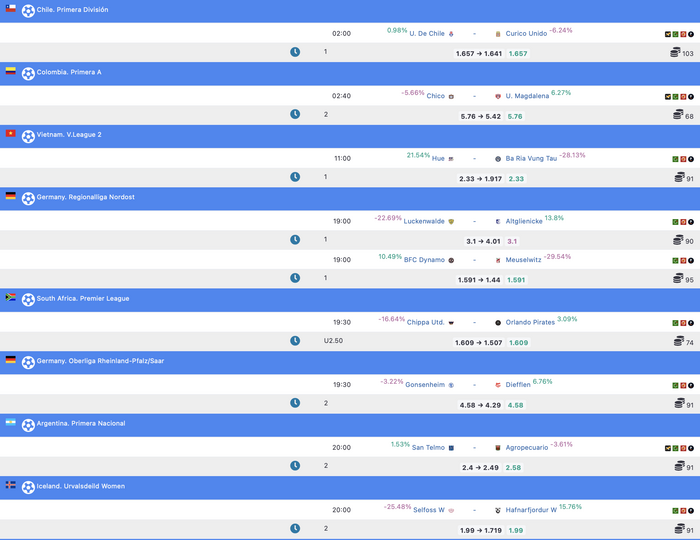Click the Orlando Pirates team crest
This screenshot has width=700, height=540.
tap(498, 323)
